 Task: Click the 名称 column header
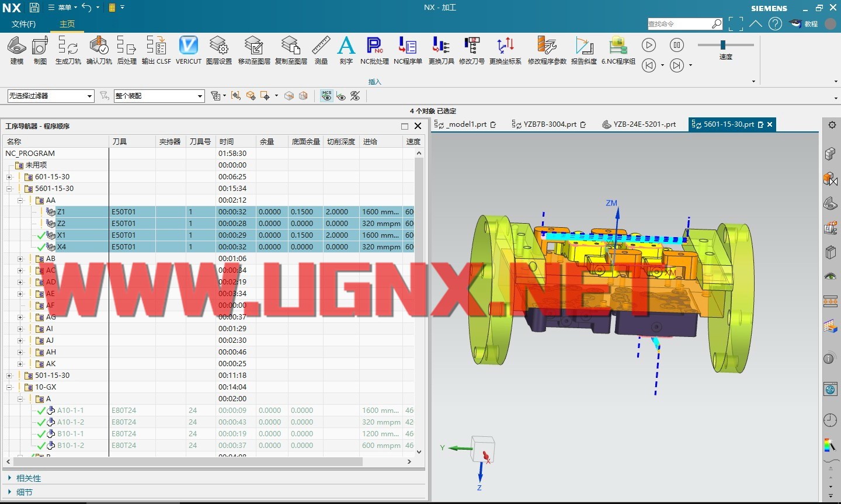pos(56,141)
